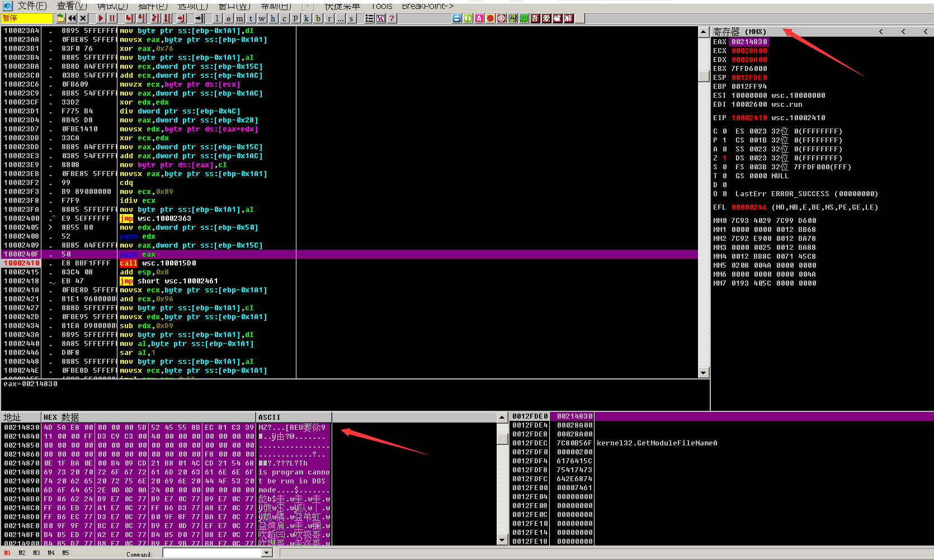Select the 'jmp wsc.10002363' instruction line

(350, 219)
